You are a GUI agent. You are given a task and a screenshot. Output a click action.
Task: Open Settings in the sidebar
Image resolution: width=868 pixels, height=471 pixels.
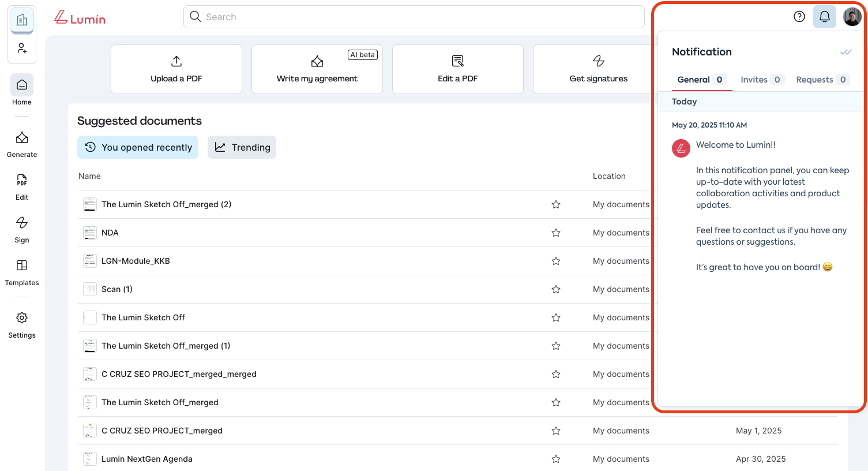[22, 324]
